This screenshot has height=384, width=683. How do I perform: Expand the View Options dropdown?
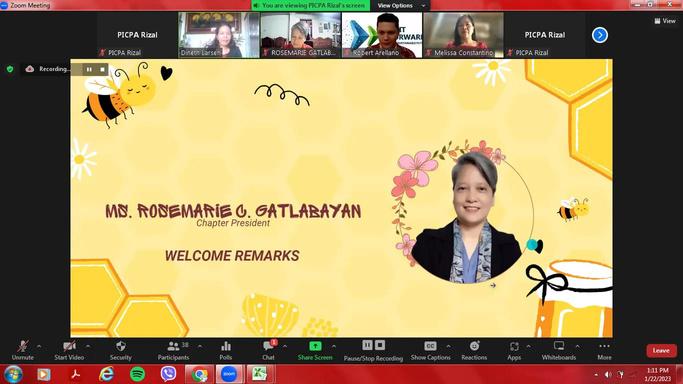point(401,6)
